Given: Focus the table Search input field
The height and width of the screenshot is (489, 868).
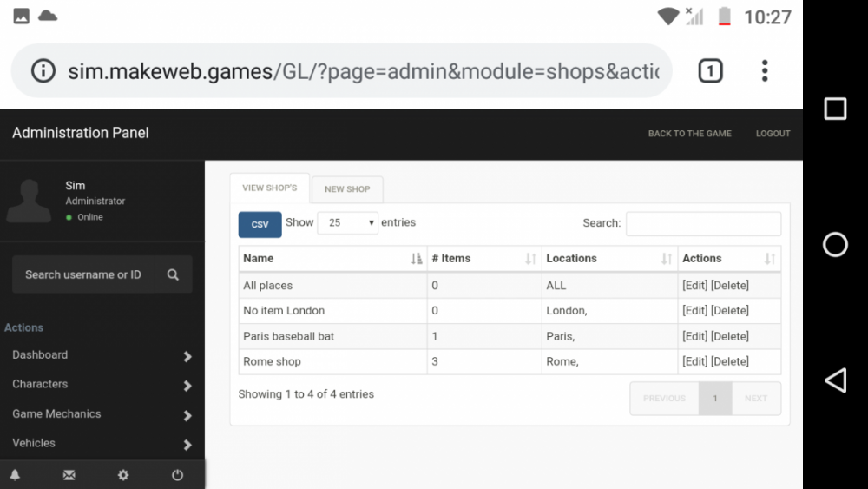Looking at the screenshot, I should coord(703,223).
